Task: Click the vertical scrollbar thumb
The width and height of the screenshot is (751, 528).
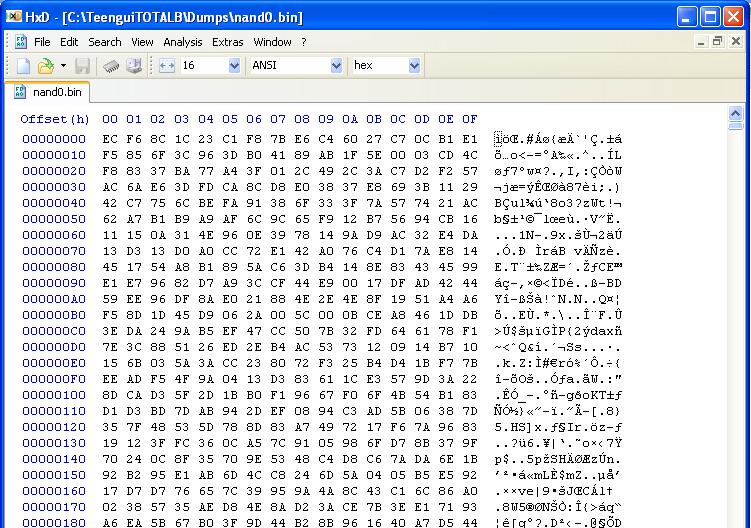Action: point(736,126)
